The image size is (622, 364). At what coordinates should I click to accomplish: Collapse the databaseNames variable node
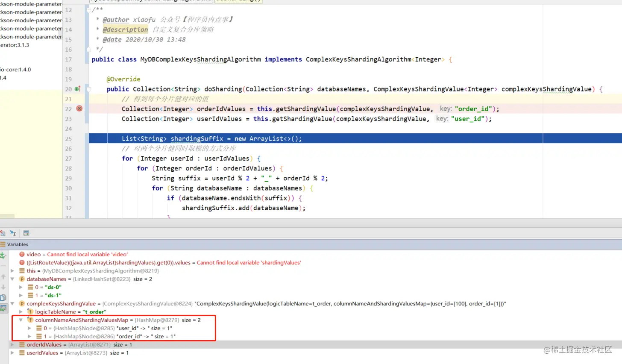point(12,279)
